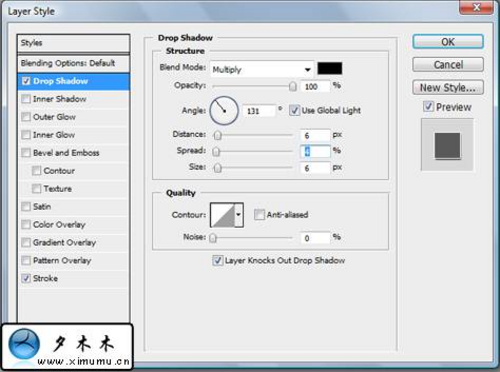Expand the contour picker arrow
500x372 pixels.
tap(239, 215)
